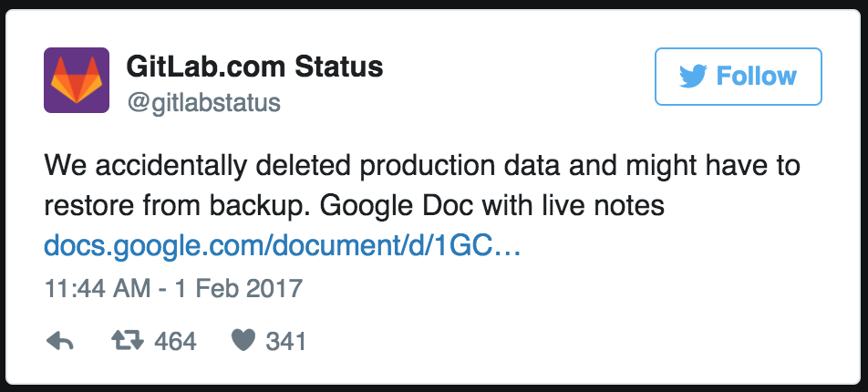Click the GitLab fox logo avatar
The height and width of the screenshot is (392, 868).
pyautogui.click(x=77, y=80)
